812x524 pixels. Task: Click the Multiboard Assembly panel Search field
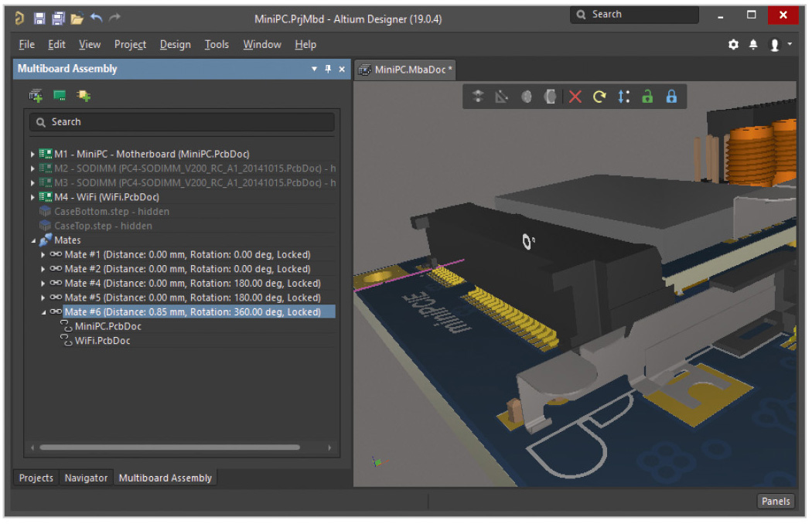[183, 122]
